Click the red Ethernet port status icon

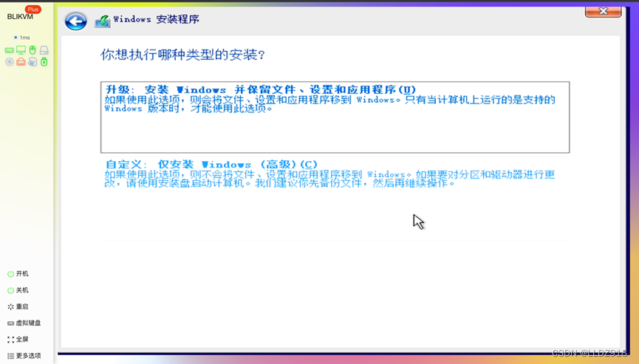click(x=21, y=62)
